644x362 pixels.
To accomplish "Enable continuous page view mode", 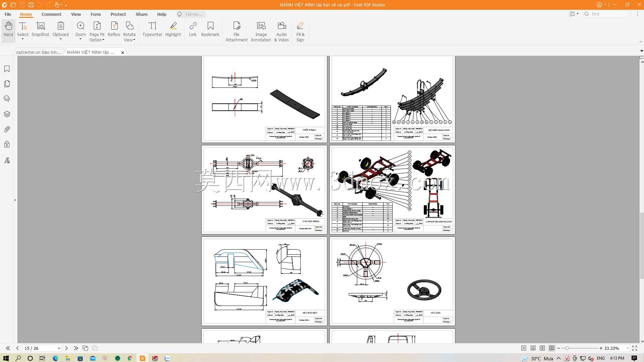I will pos(533,348).
